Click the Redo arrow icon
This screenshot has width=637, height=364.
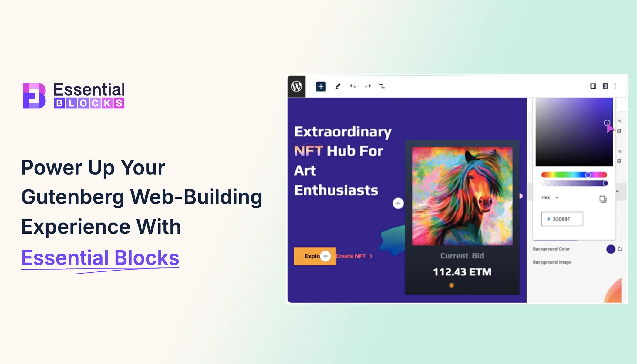pos(368,86)
